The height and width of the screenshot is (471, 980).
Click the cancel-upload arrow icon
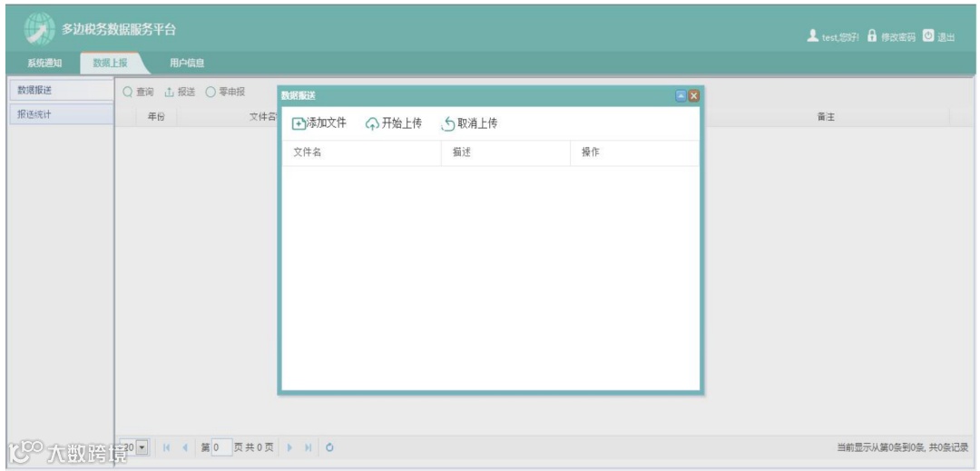[x=447, y=123]
